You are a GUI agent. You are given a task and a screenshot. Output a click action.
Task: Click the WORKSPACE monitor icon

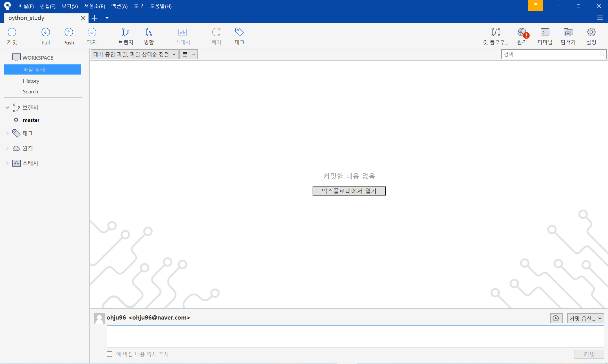(x=16, y=57)
